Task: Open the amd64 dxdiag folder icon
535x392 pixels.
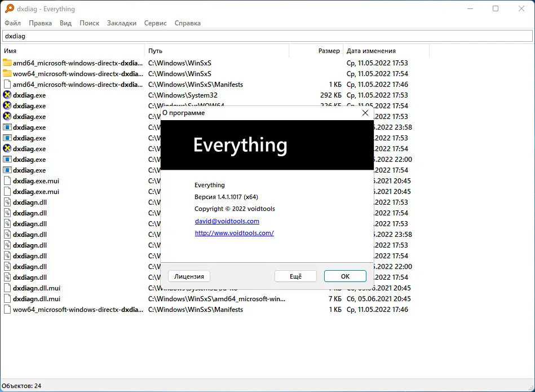Action: pos(7,63)
